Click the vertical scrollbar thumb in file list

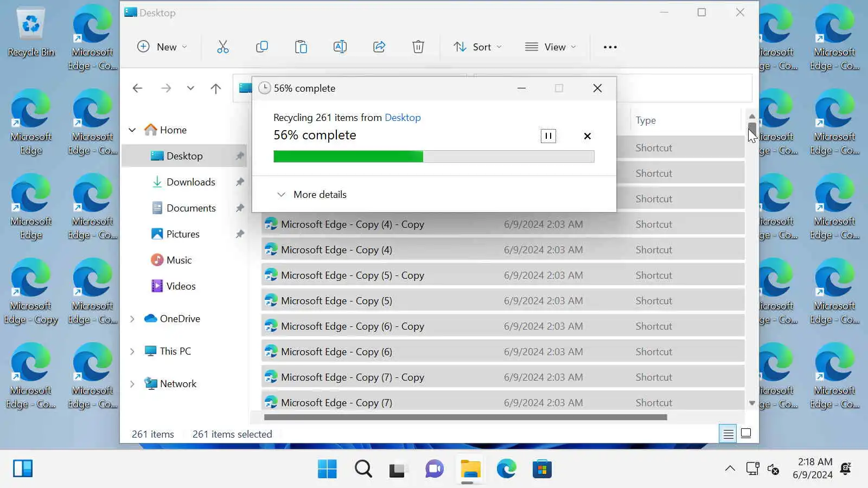(752, 129)
